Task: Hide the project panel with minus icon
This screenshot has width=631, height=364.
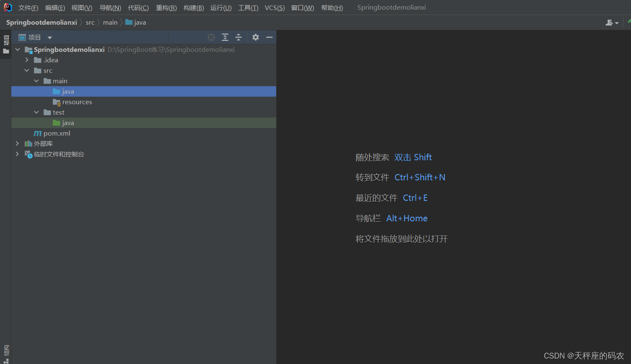Action: 269,37
